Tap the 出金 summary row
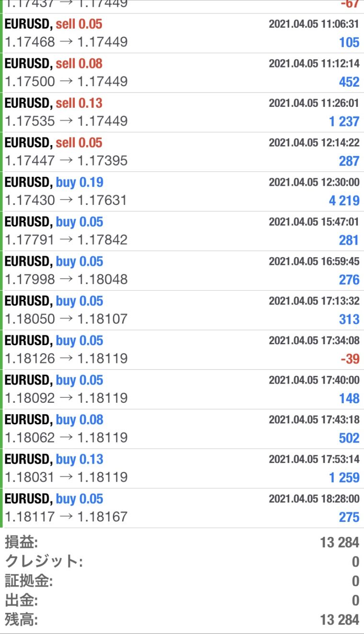The height and width of the screenshot is (634, 364). click(182, 600)
